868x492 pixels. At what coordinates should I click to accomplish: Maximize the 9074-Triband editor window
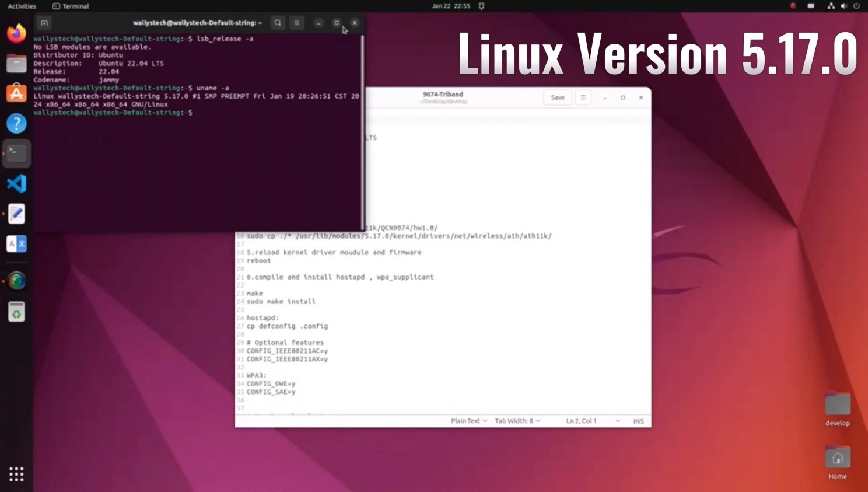623,97
